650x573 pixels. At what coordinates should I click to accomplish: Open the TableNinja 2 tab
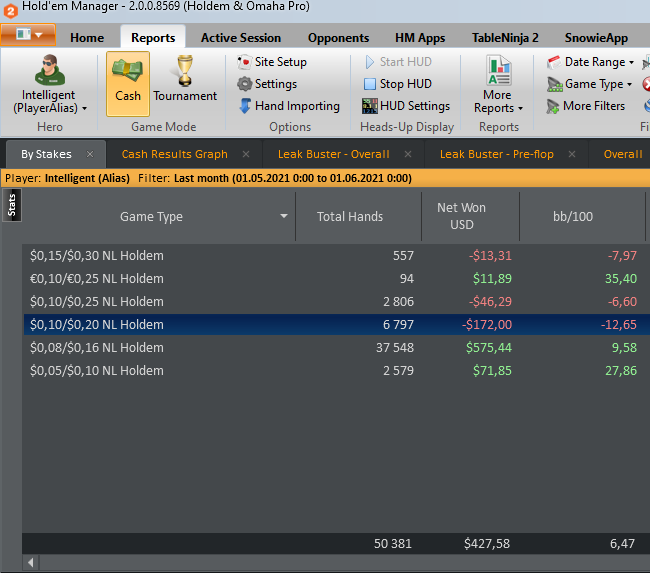505,38
